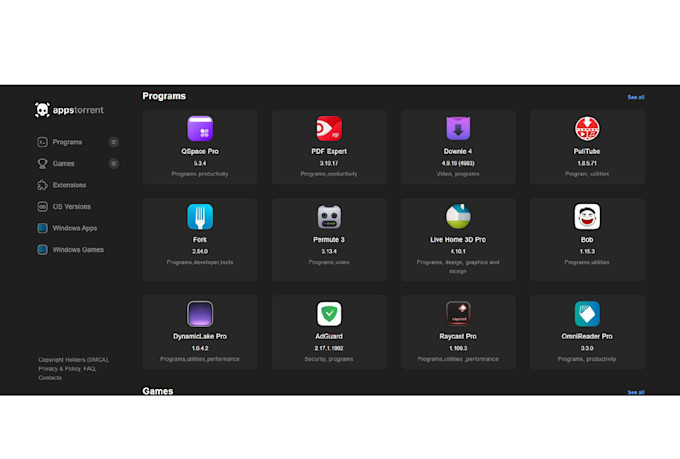Click See all for Games section
Screen dimensions: 680x459
tap(636, 392)
